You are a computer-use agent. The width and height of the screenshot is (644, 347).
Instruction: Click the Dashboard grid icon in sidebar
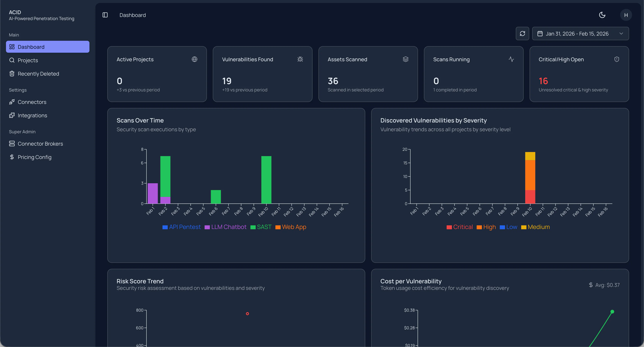[12, 47]
